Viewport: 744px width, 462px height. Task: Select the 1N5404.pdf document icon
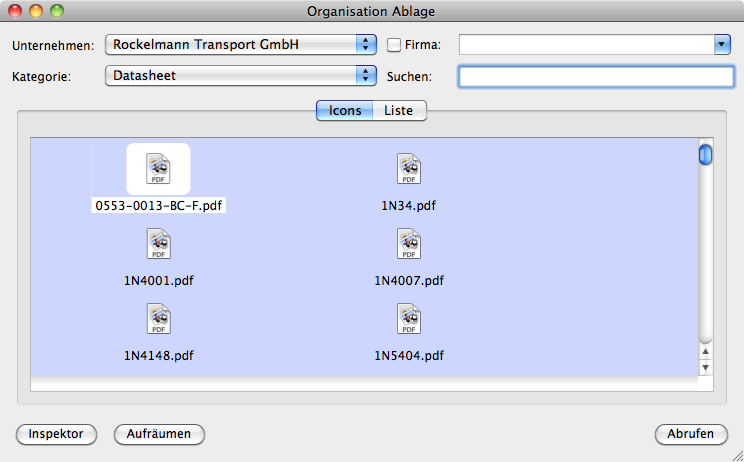pyautogui.click(x=409, y=319)
